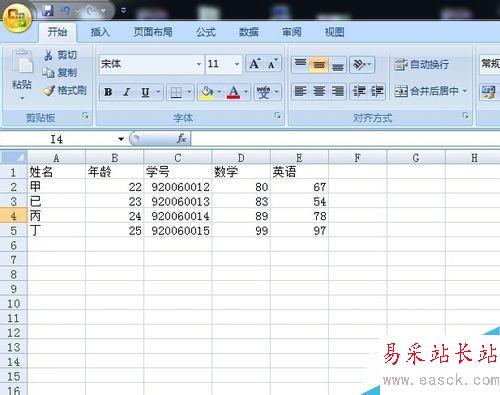The image size is (500, 395).
Task: Open the Customize Quick Access Toolbar arrow
Action: (x=123, y=11)
